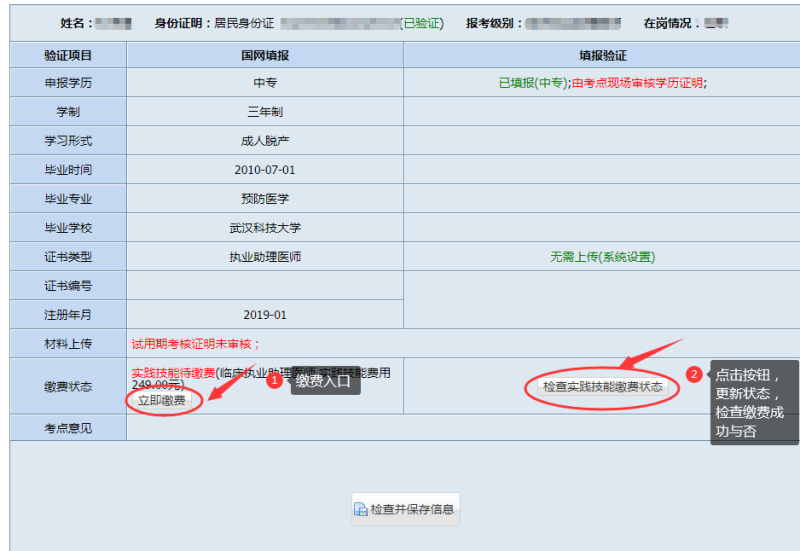Image resolution: width=800 pixels, height=551 pixels.
Task: Click the red number 2 marker
Action: pos(694,374)
